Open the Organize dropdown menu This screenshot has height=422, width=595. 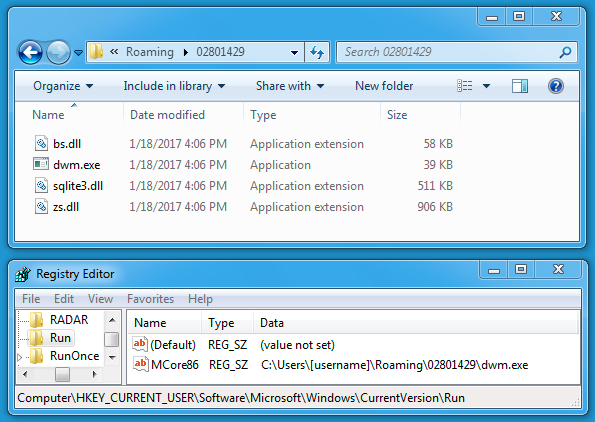point(63,86)
